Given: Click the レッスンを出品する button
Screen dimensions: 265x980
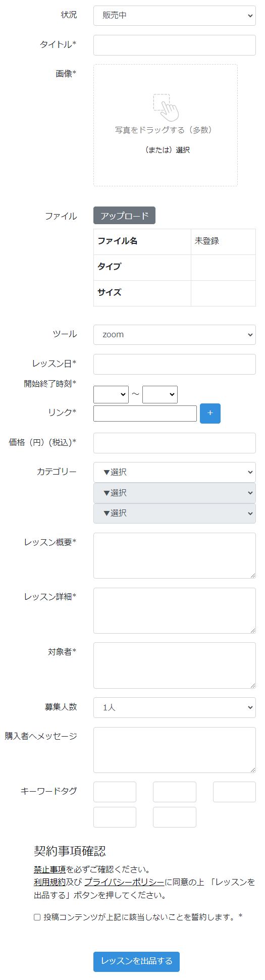Looking at the screenshot, I should coord(136,961).
